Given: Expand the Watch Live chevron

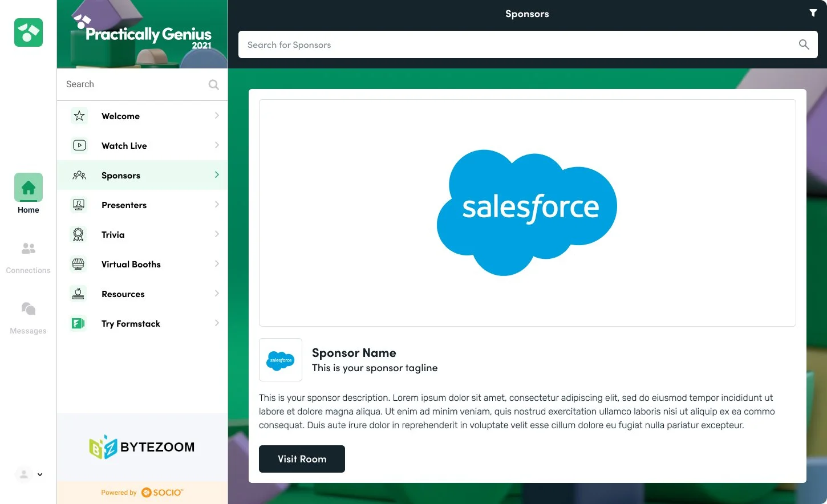Looking at the screenshot, I should point(217,145).
